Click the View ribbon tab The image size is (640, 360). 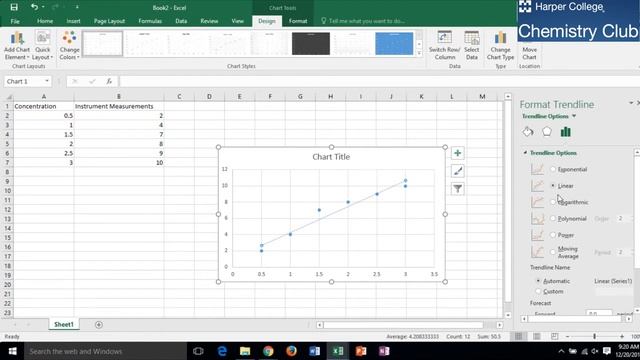click(x=238, y=21)
